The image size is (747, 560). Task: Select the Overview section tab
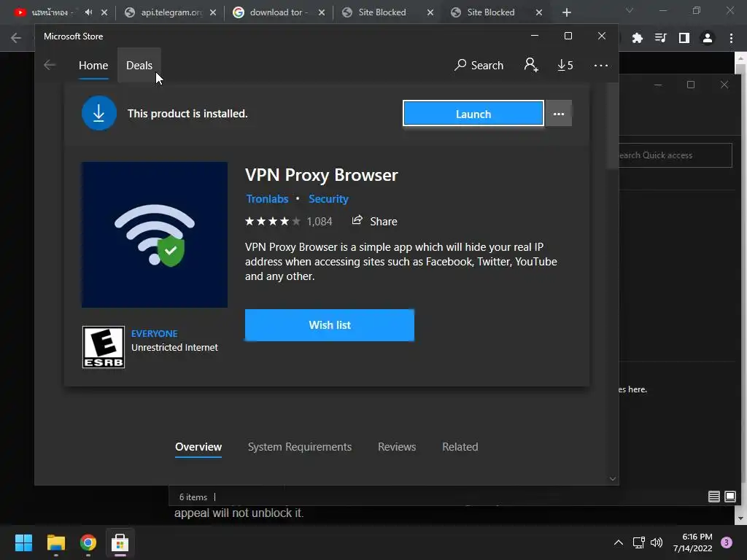point(198,447)
